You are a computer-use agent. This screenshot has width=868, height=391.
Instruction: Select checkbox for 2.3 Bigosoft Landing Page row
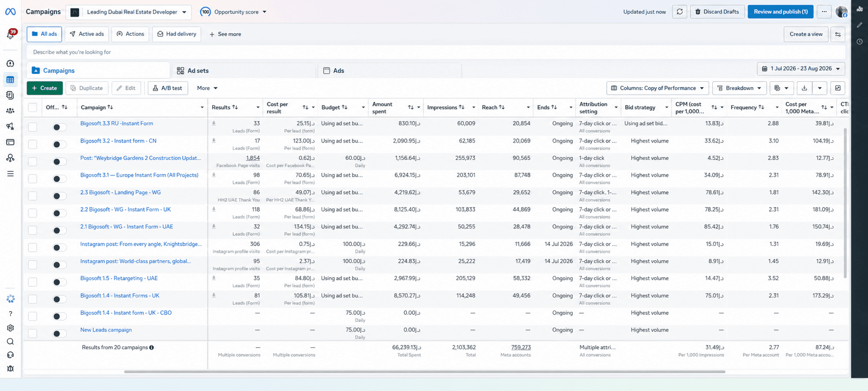[33, 195]
